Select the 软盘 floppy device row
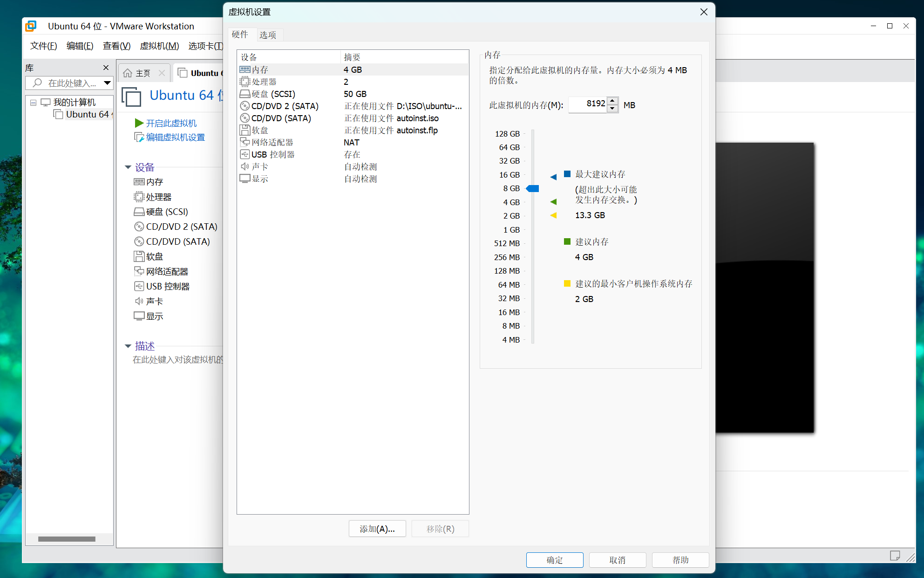The height and width of the screenshot is (578, 924). [x=353, y=130]
